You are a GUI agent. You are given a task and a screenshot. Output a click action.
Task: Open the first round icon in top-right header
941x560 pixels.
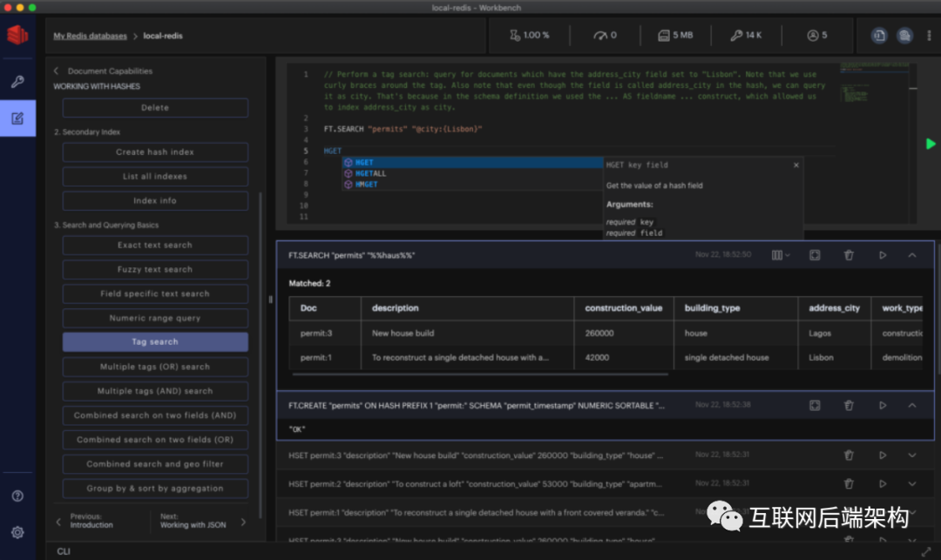[878, 36]
